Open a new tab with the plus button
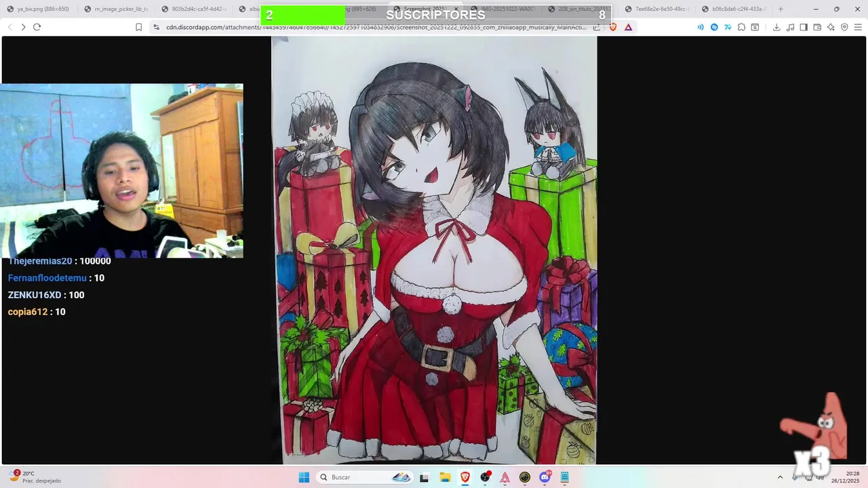 pos(781,9)
